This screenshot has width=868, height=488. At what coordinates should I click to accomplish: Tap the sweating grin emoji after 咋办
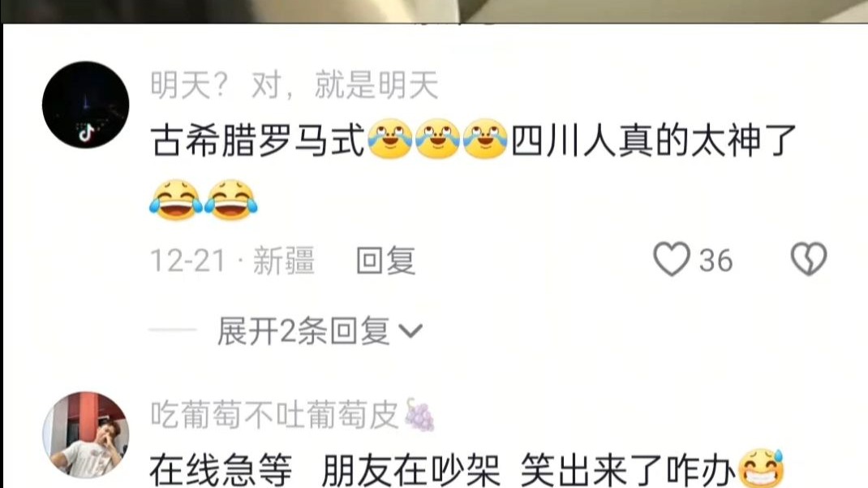pos(761,468)
